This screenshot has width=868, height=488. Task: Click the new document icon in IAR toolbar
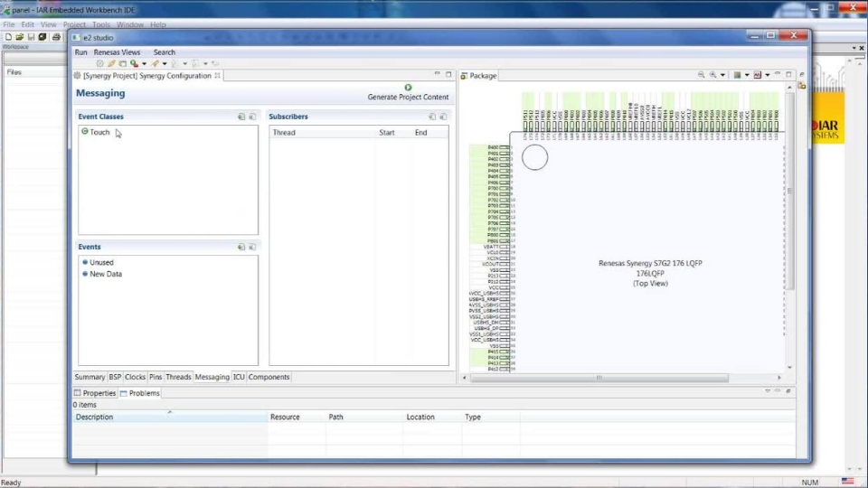click(x=8, y=37)
